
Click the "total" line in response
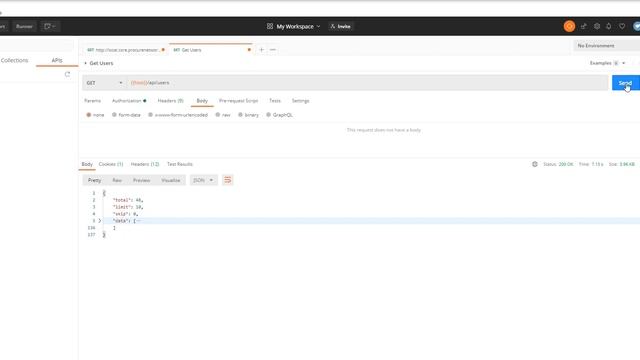pos(128,200)
